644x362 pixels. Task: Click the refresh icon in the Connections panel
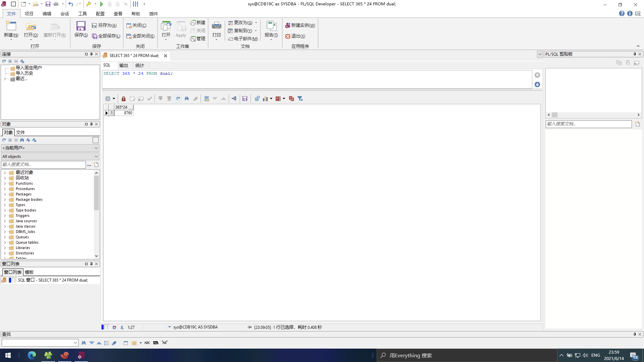tap(4, 61)
